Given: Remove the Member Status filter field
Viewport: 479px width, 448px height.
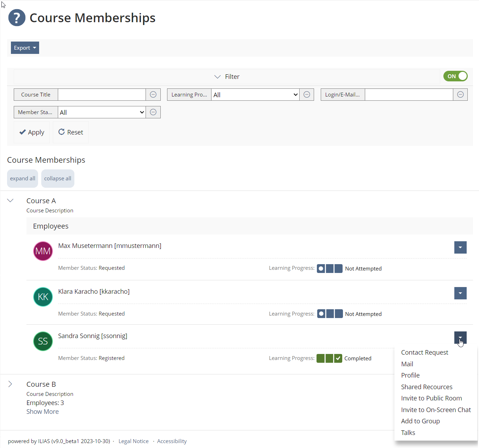Looking at the screenshot, I should coord(153,112).
